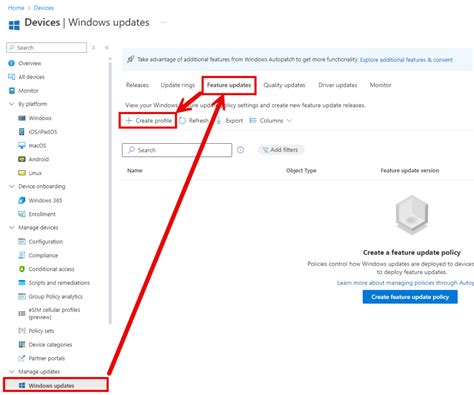Click the sidebar expand/collapse arrows icon
The image size is (474, 395).
(x=94, y=48)
